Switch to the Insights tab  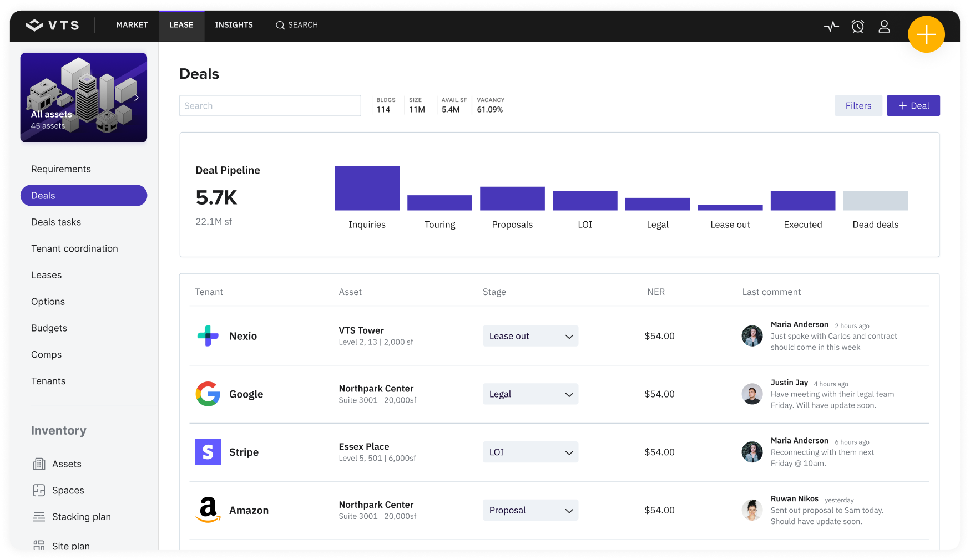tap(234, 25)
